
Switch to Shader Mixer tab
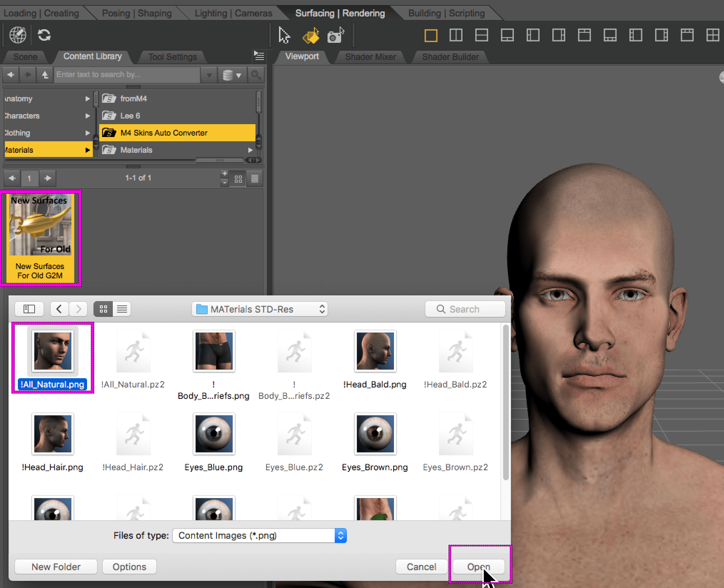pyautogui.click(x=370, y=57)
